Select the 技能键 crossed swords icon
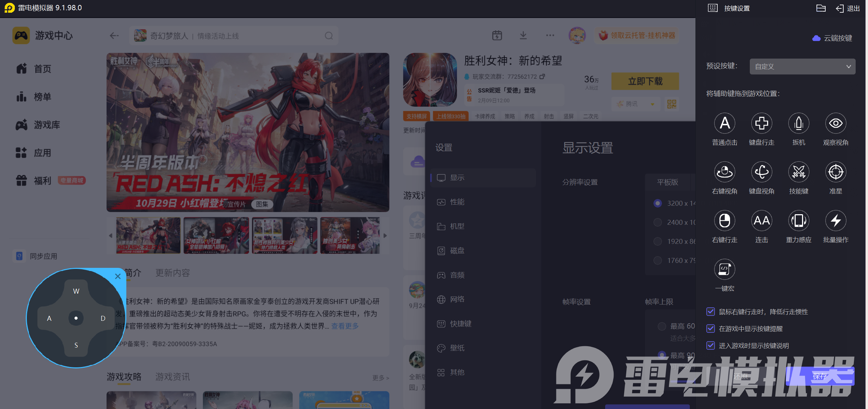The height and width of the screenshot is (409, 868). coord(798,172)
